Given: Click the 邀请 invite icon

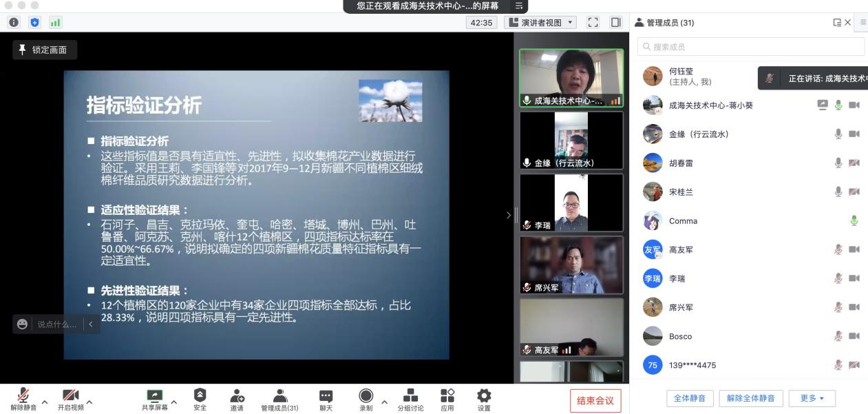Looking at the screenshot, I should tap(237, 398).
